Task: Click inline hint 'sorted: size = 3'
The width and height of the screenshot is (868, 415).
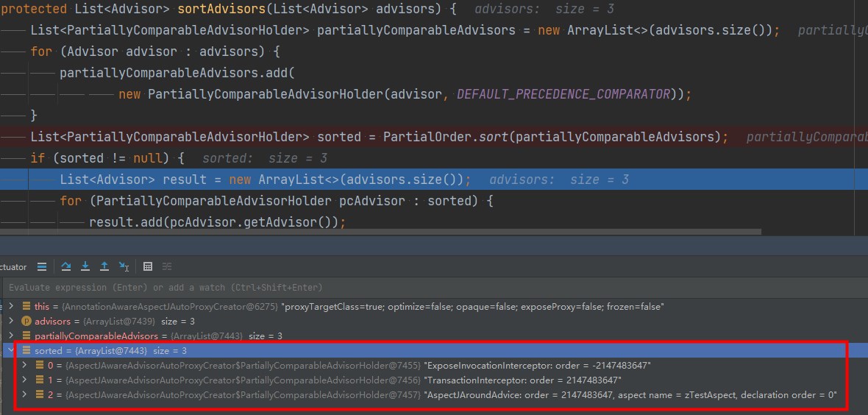Action: pos(265,158)
